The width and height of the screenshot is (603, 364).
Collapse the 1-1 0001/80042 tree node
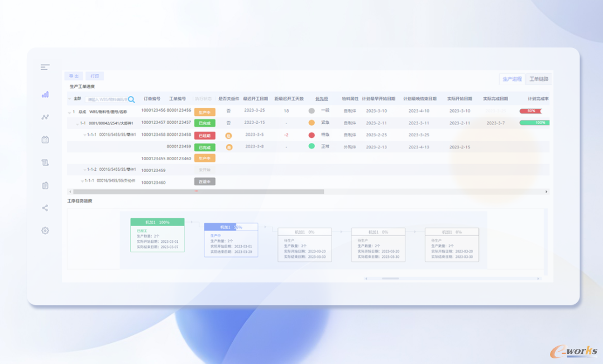[77, 124]
